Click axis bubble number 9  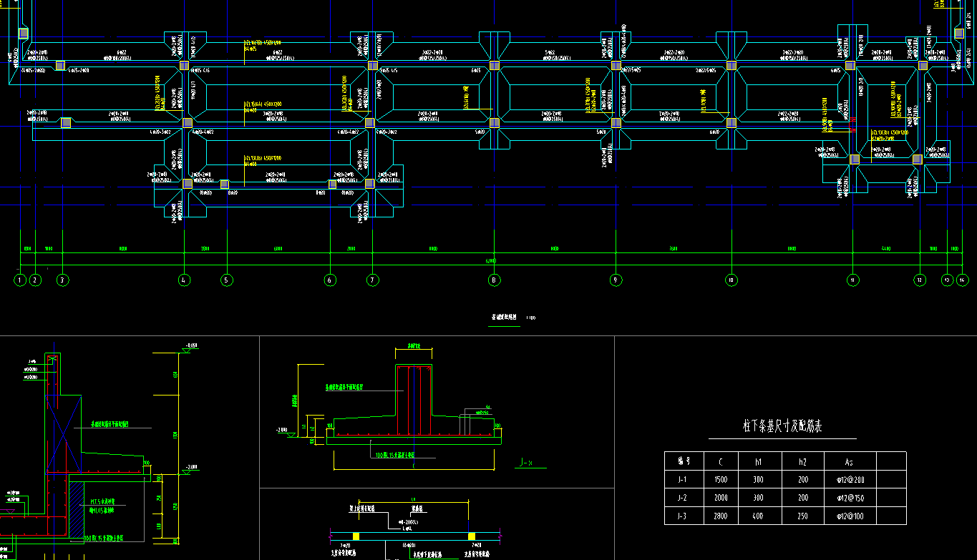pyautogui.click(x=616, y=280)
